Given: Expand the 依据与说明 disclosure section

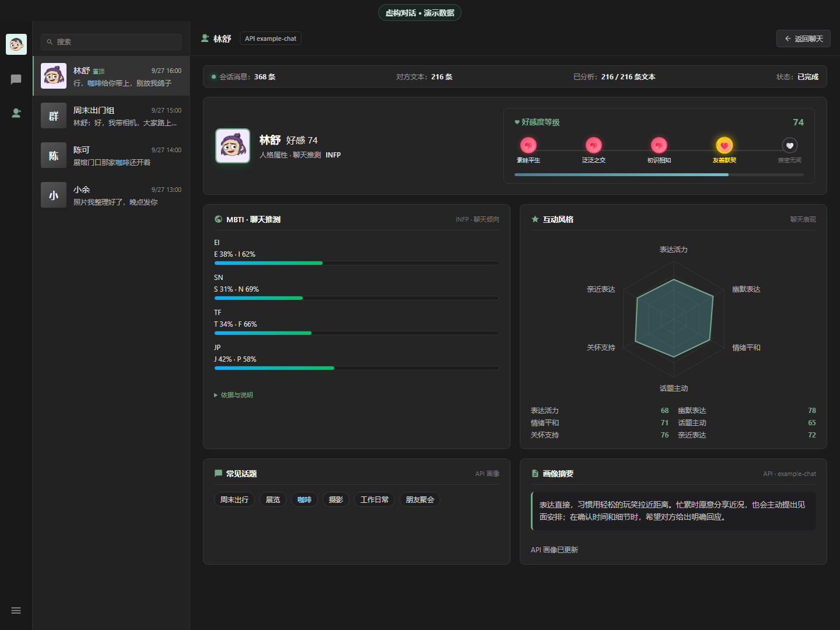Looking at the screenshot, I should (233, 395).
